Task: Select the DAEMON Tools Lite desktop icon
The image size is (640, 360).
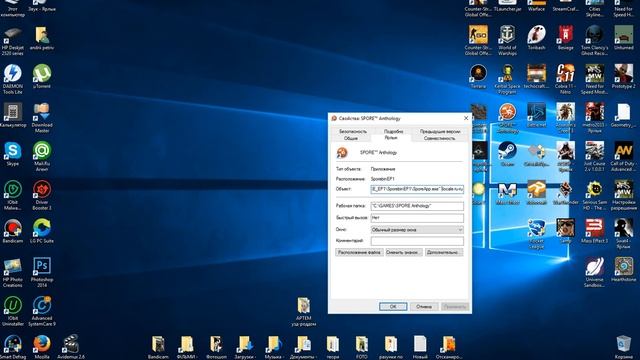Action: (13, 79)
